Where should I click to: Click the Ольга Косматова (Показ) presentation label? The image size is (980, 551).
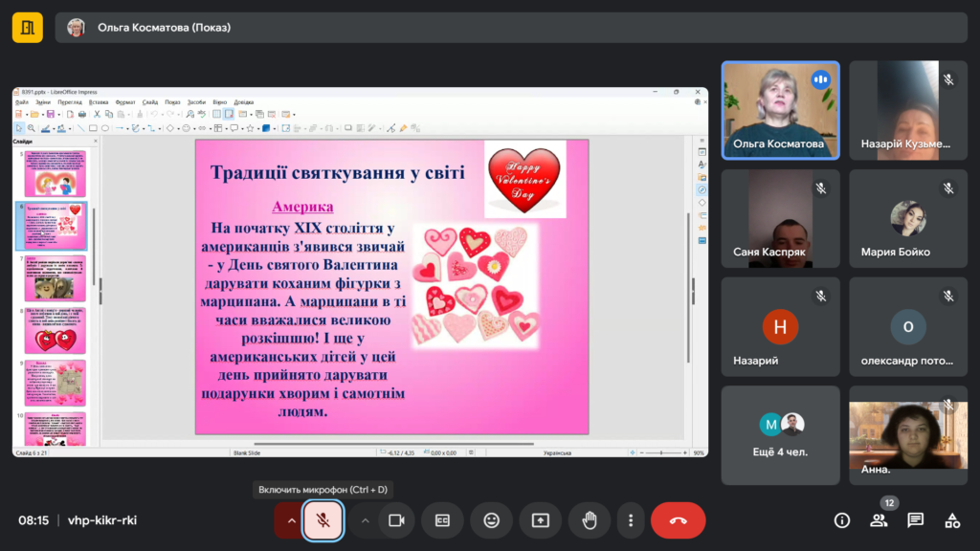pos(164,28)
